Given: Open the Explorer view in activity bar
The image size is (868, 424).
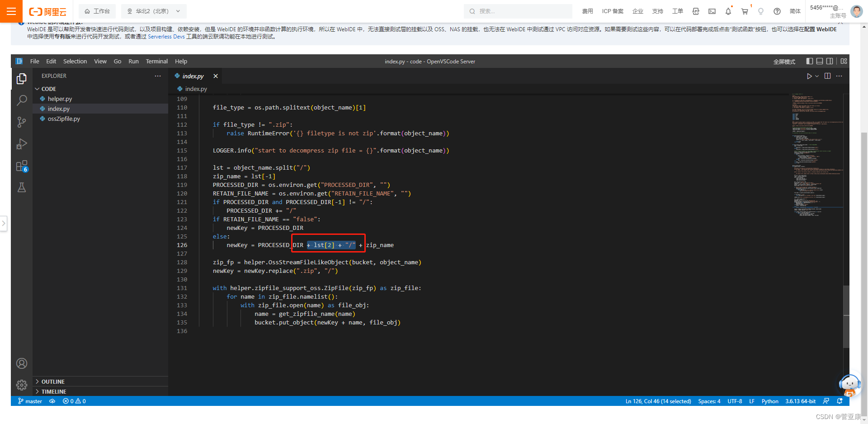Looking at the screenshot, I should point(22,79).
